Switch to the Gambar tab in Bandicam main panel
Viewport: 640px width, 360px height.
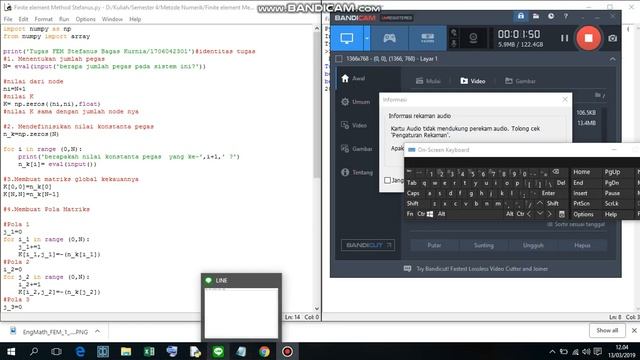pyautogui.click(x=520, y=81)
